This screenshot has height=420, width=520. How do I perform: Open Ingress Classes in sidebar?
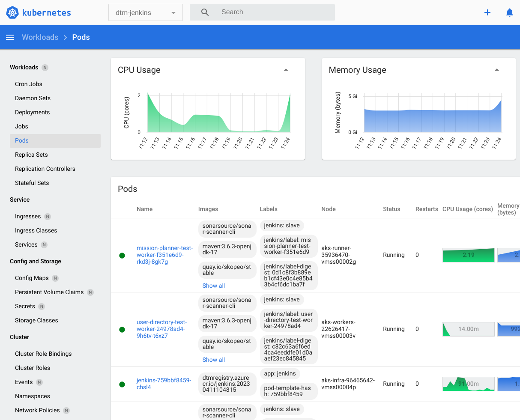pyautogui.click(x=36, y=230)
